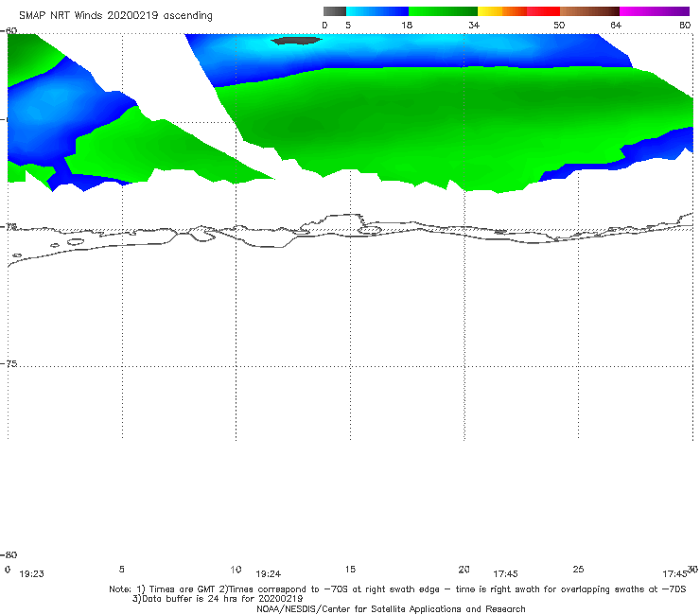Click the color bar label '50'

pyautogui.click(x=559, y=26)
